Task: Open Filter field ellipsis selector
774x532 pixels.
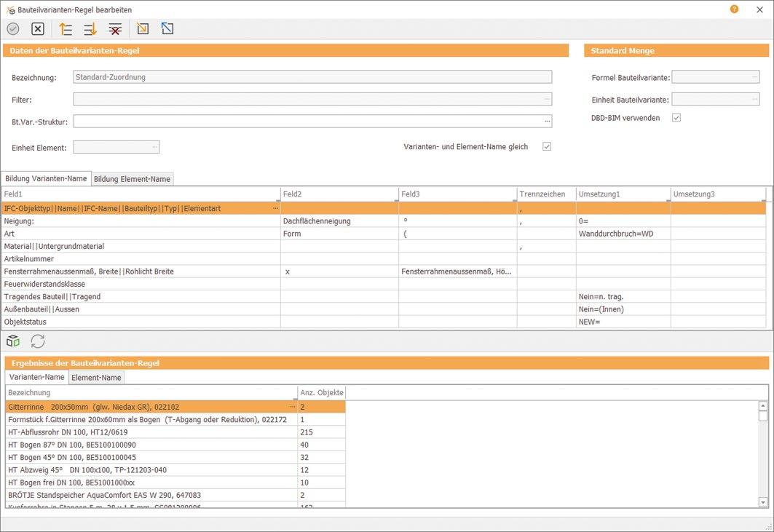Action: (547, 99)
